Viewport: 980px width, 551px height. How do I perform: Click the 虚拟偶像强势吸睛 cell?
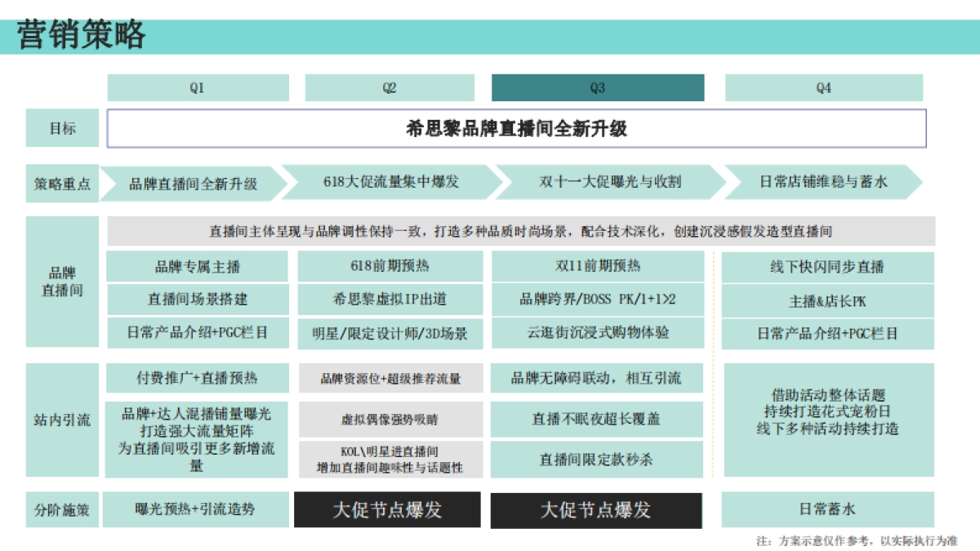tap(390, 419)
